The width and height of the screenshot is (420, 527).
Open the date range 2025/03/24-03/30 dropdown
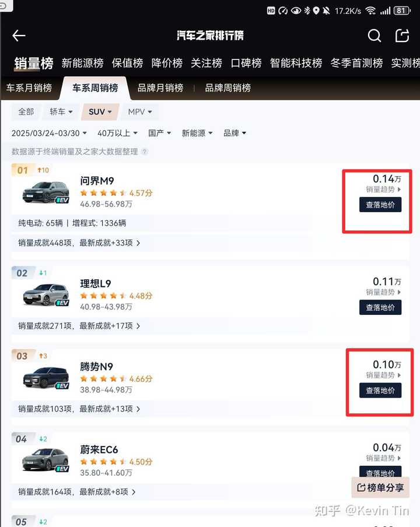[x=49, y=133]
